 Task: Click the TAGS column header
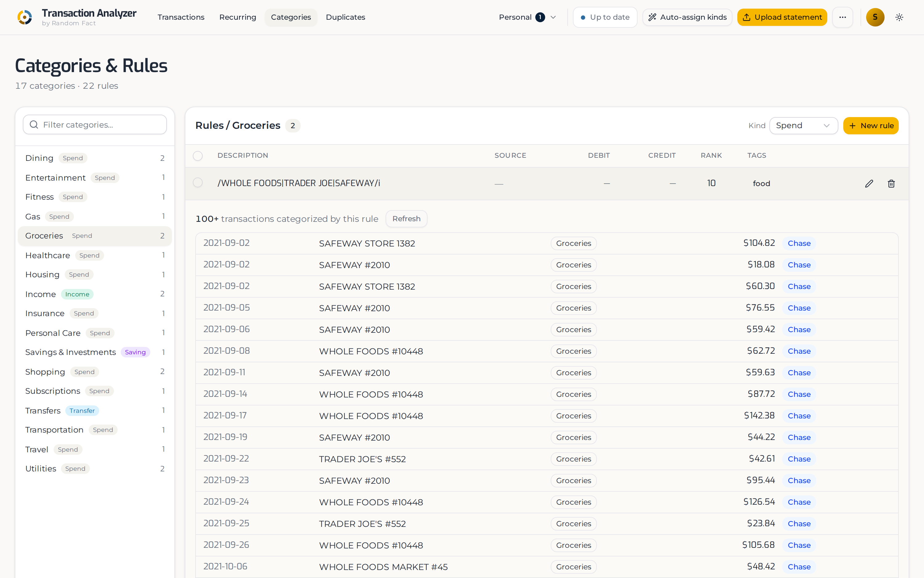(757, 156)
